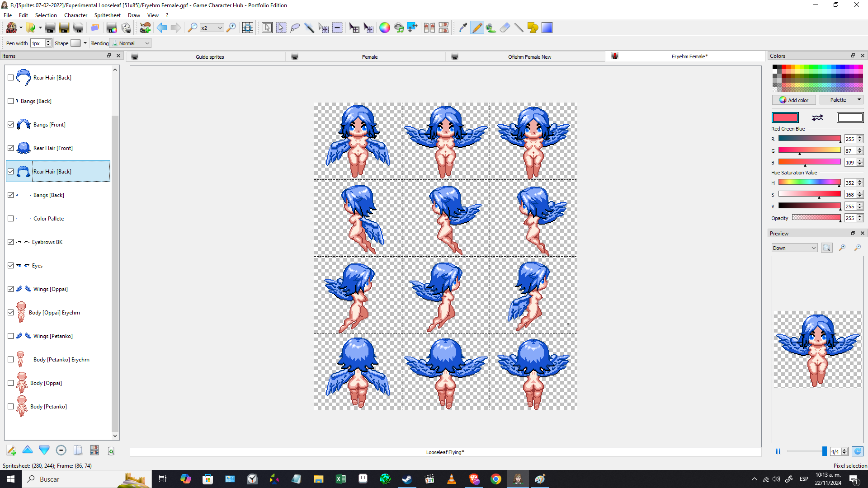
Task: Select the Pencil drawing tool
Action: [x=477, y=28]
